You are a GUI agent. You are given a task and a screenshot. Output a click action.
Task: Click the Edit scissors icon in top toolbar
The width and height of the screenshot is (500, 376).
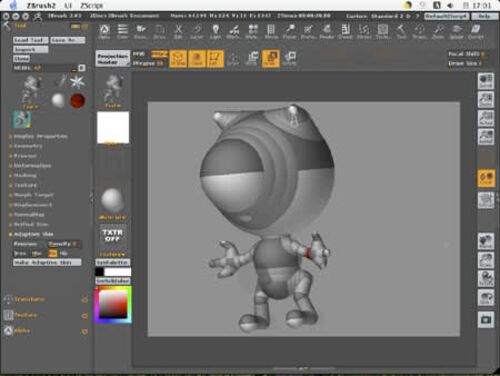178,31
